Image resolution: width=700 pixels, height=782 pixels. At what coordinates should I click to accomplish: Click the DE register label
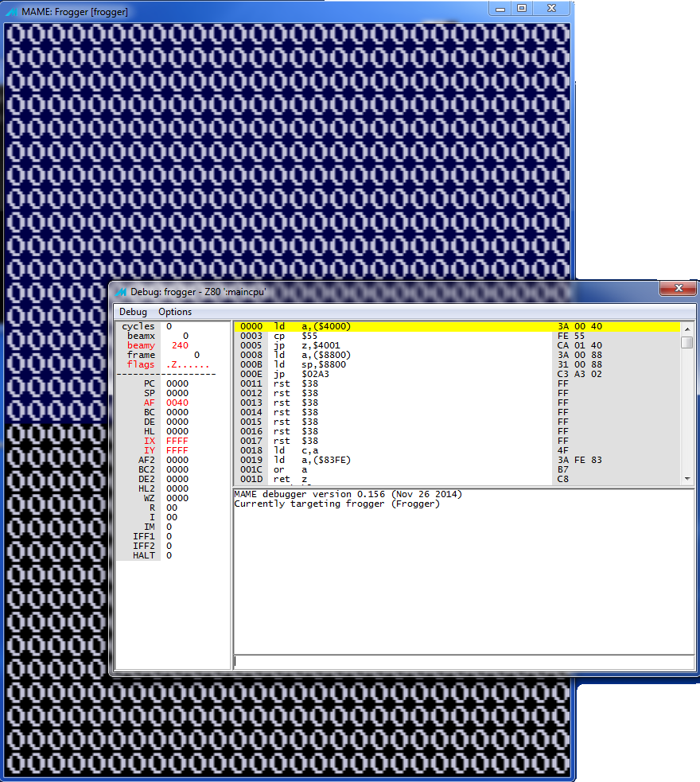click(x=150, y=422)
